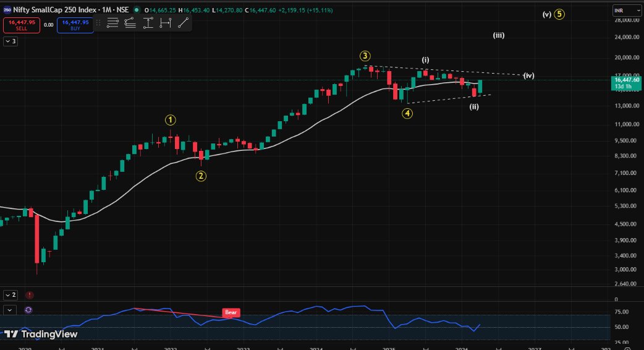
Task: Select the trend line drawing tool
Action: (x=183, y=23)
